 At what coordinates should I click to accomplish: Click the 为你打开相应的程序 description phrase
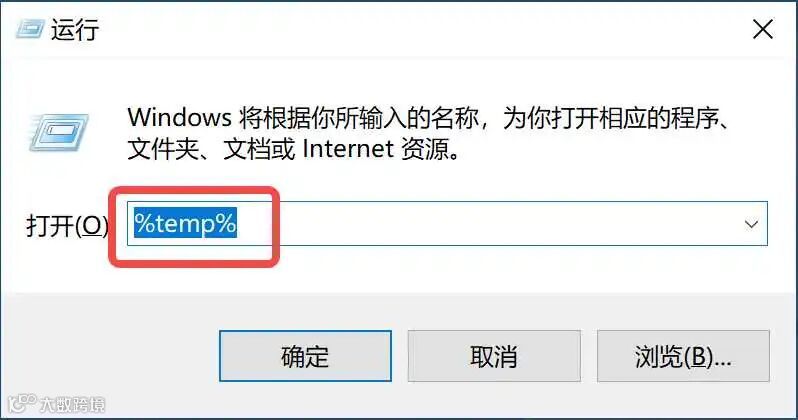[x=611, y=118]
